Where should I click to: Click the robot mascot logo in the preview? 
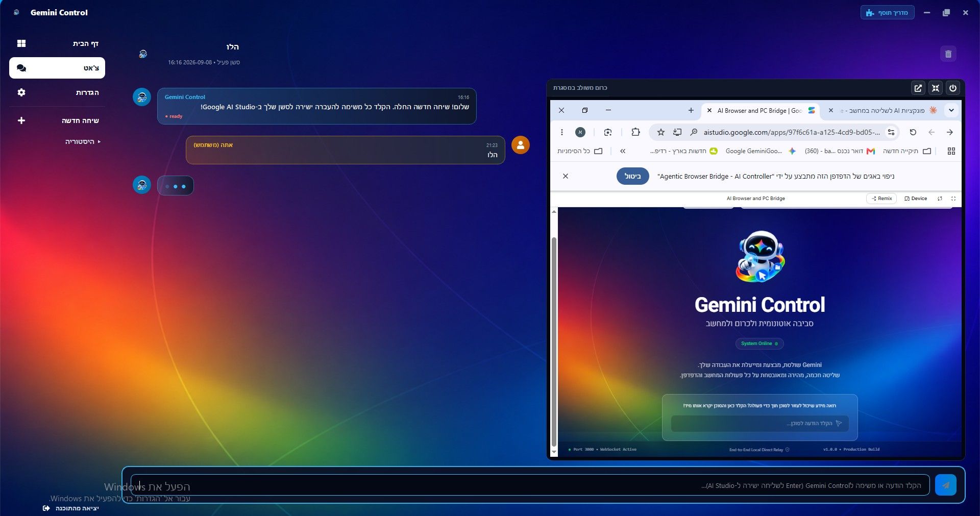click(760, 257)
